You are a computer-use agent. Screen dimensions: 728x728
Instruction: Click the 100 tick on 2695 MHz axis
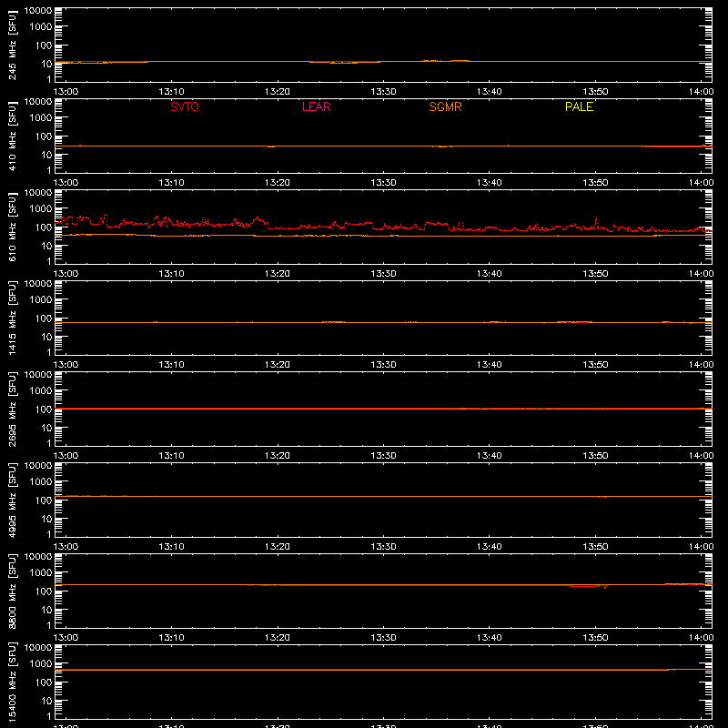coord(44,409)
